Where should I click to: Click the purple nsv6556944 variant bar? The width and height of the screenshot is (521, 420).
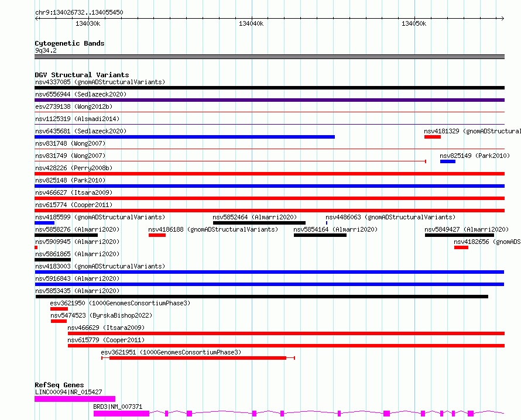pos(269,100)
